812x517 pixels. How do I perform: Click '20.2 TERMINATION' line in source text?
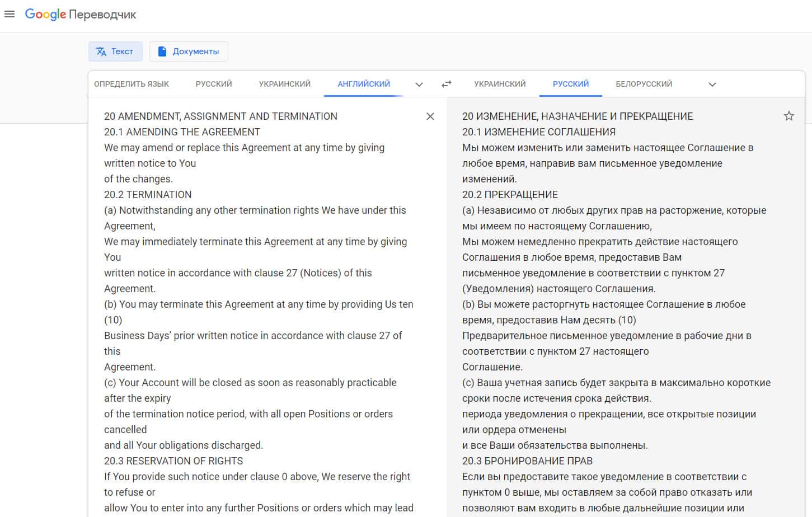coord(148,195)
